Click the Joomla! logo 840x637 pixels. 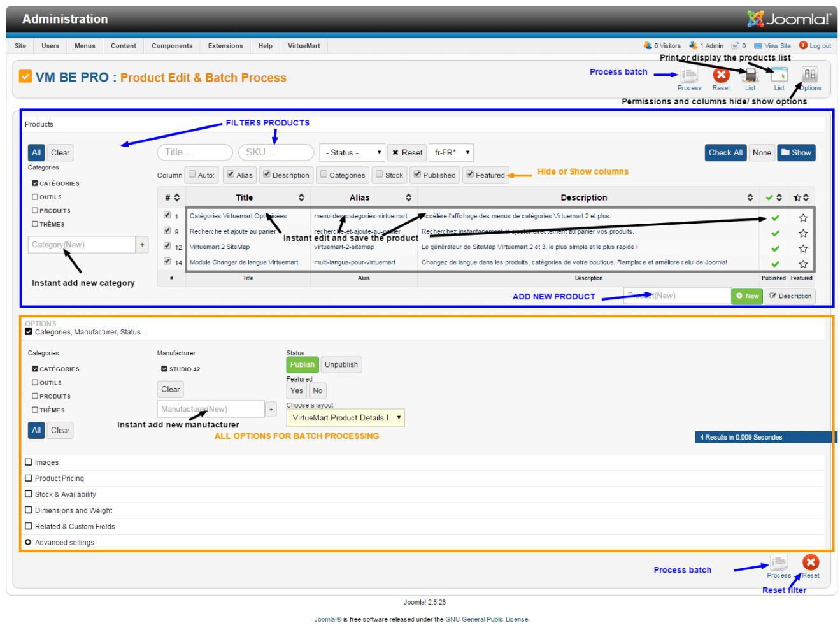pos(789,19)
